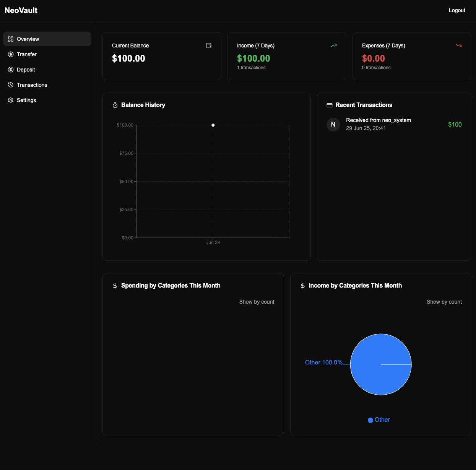Click the stopwatch icon beside Balance History
Viewport: 476px width, 470px height.
[x=115, y=105]
